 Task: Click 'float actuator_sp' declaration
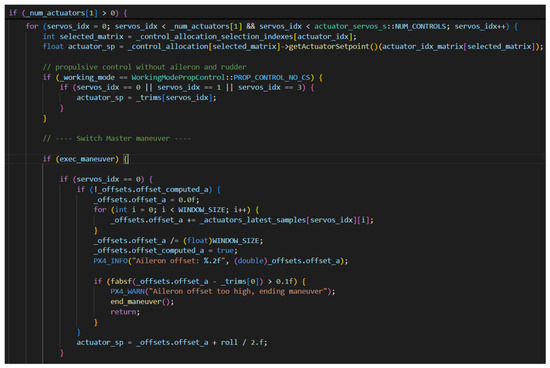click(79, 47)
